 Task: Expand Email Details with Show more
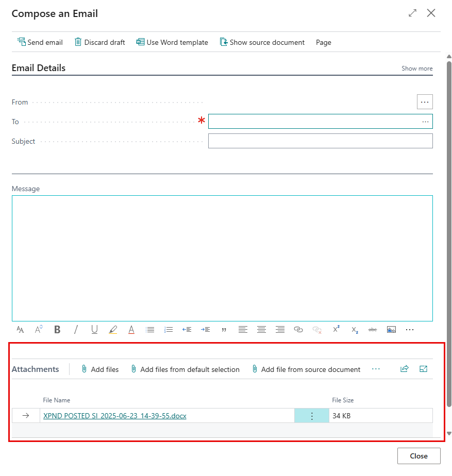tap(417, 69)
